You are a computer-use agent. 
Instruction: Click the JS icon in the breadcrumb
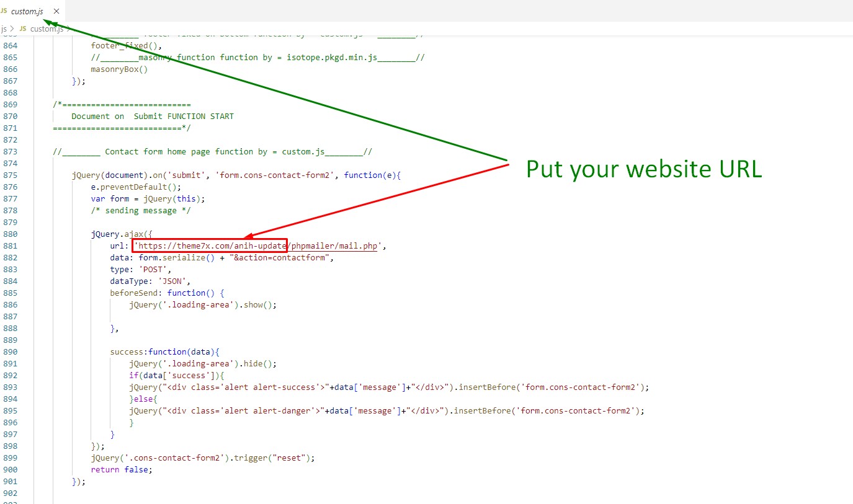23,29
